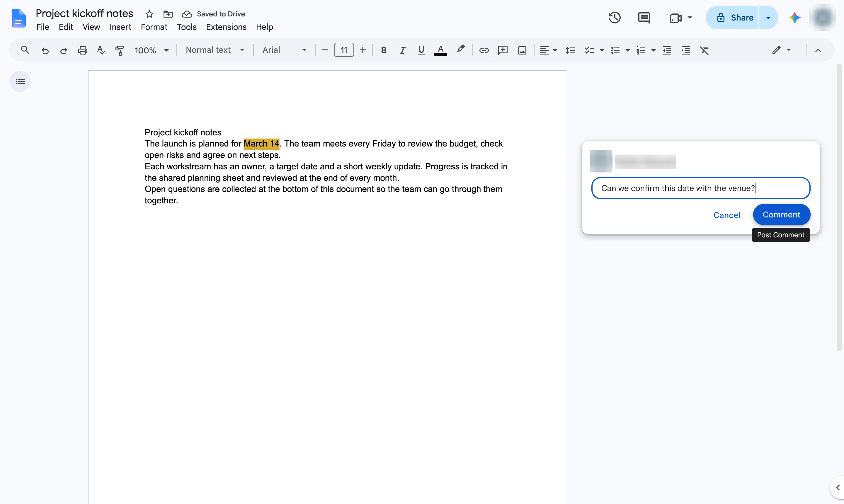Run spelling and grammar check
This screenshot has height=504, width=844.
pos(101,50)
